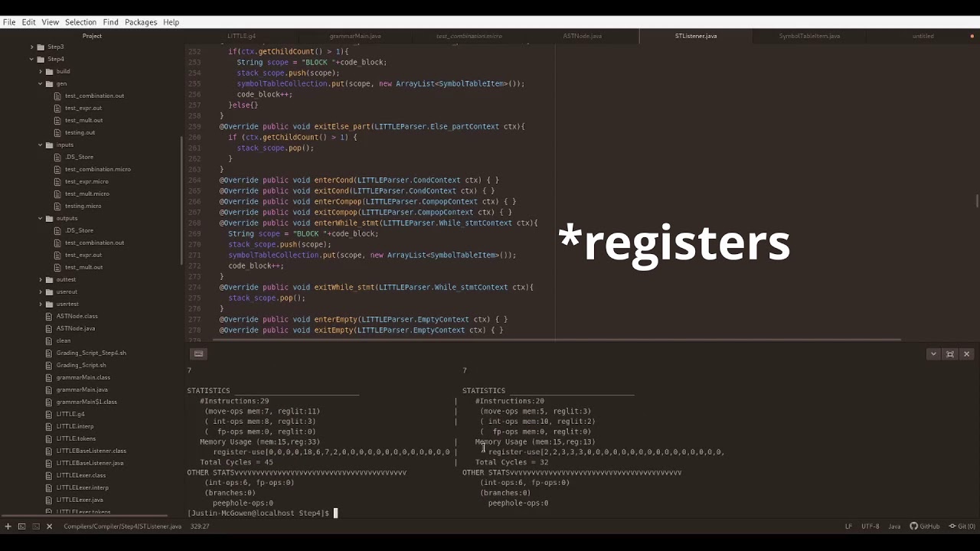
Task: Switch to the SymbolTableItem.java tab
Action: 809,36
